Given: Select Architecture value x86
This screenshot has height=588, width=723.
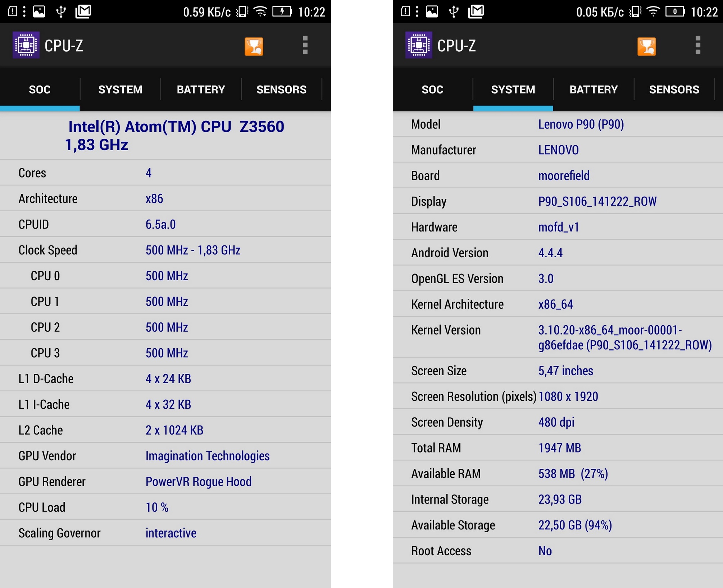Looking at the screenshot, I should pos(154,199).
